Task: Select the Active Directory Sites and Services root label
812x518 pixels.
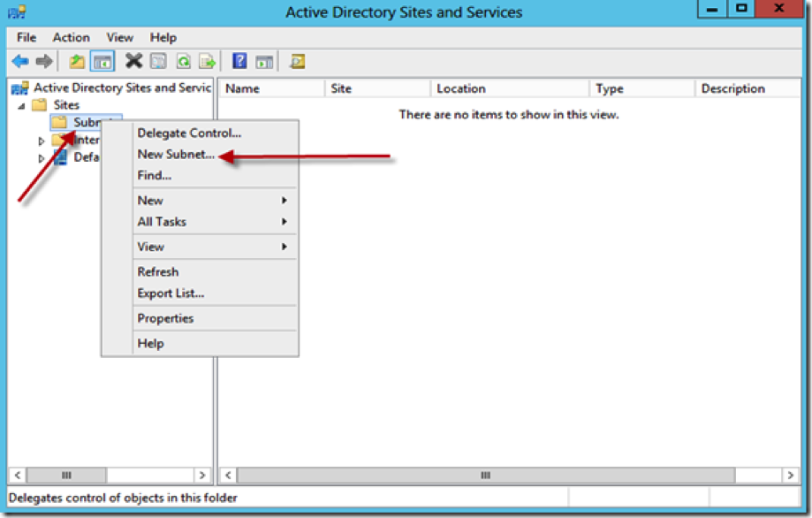Action: [123, 88]
